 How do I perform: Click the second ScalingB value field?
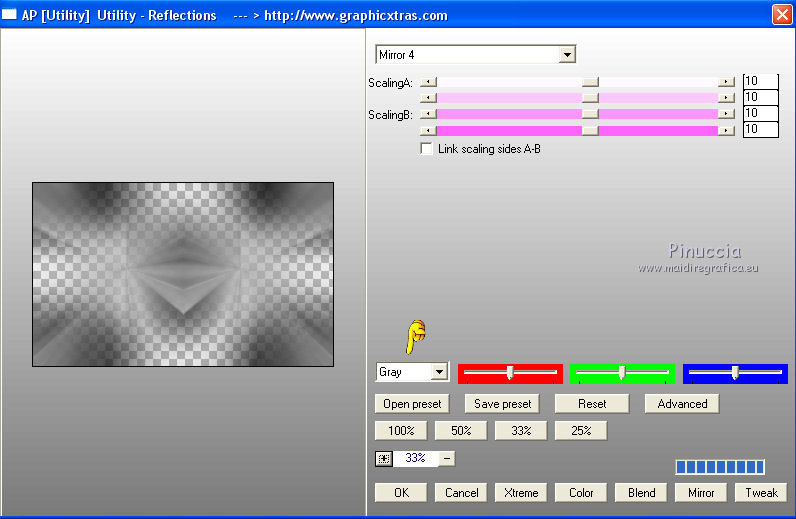click(760, 129)
